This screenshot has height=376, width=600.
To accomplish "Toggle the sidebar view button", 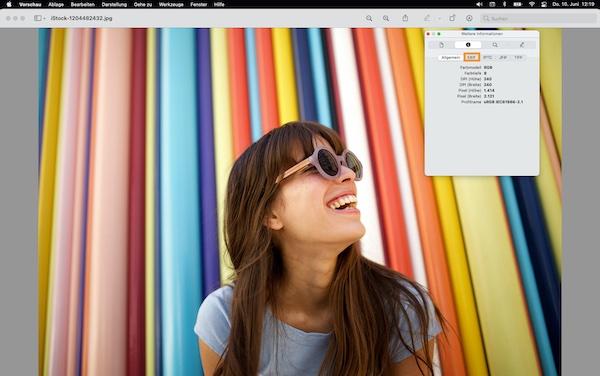I will pyautogui.click(x=38, y=18).
